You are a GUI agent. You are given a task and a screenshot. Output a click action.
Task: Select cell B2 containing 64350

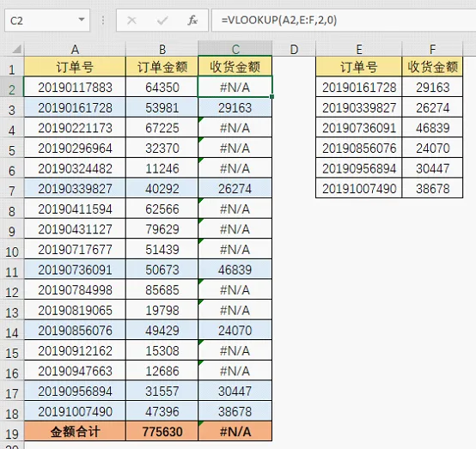pos(162,87)
